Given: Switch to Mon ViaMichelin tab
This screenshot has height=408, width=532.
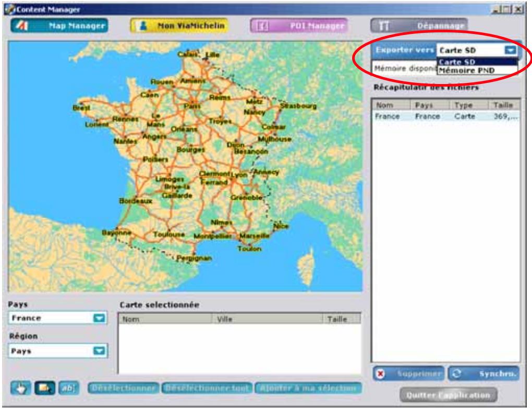Looking at the screenshot, I should pos(179,26).
